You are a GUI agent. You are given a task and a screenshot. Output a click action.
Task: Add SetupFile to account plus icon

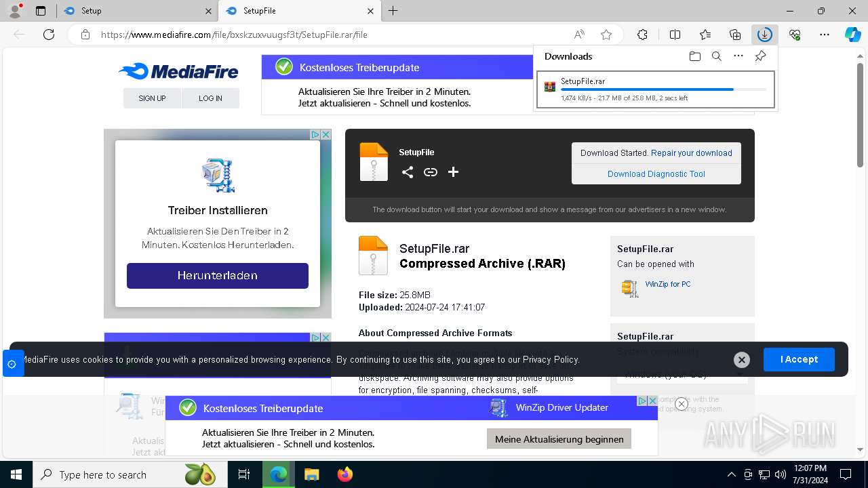[x=454, y=172]
